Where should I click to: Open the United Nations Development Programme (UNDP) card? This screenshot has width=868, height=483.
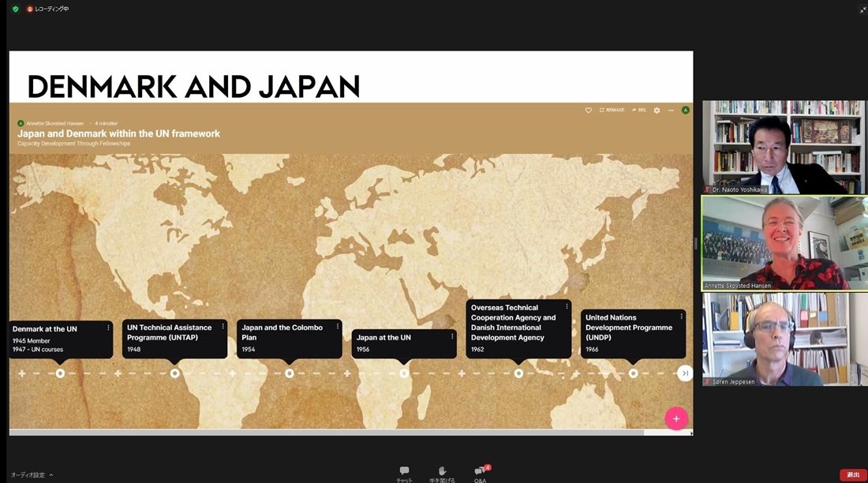click(634, 334)
